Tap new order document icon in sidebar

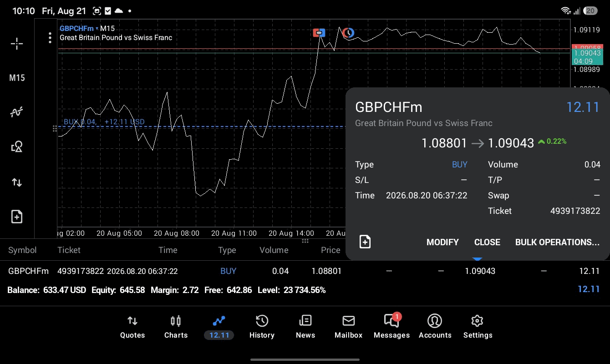tap(17, 217)
